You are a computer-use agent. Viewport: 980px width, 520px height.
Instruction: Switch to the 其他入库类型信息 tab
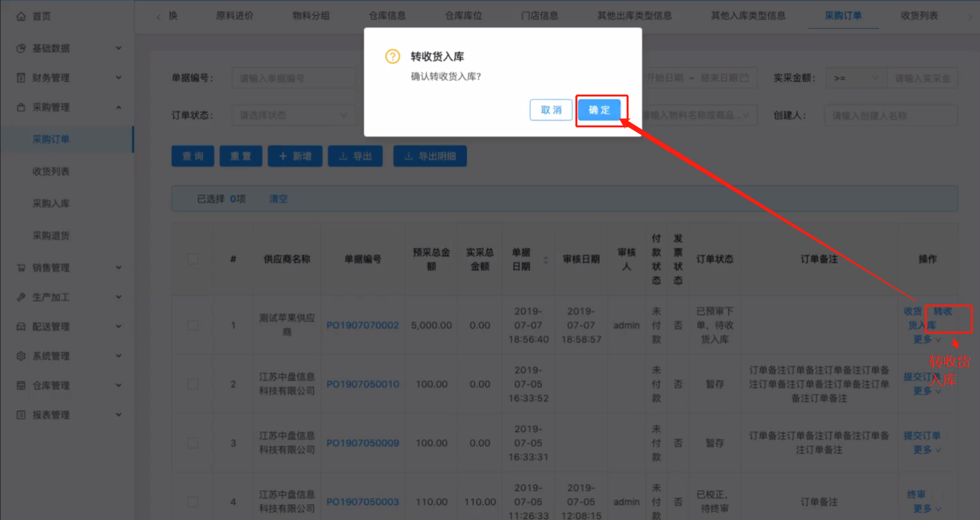tap(748, 16)
